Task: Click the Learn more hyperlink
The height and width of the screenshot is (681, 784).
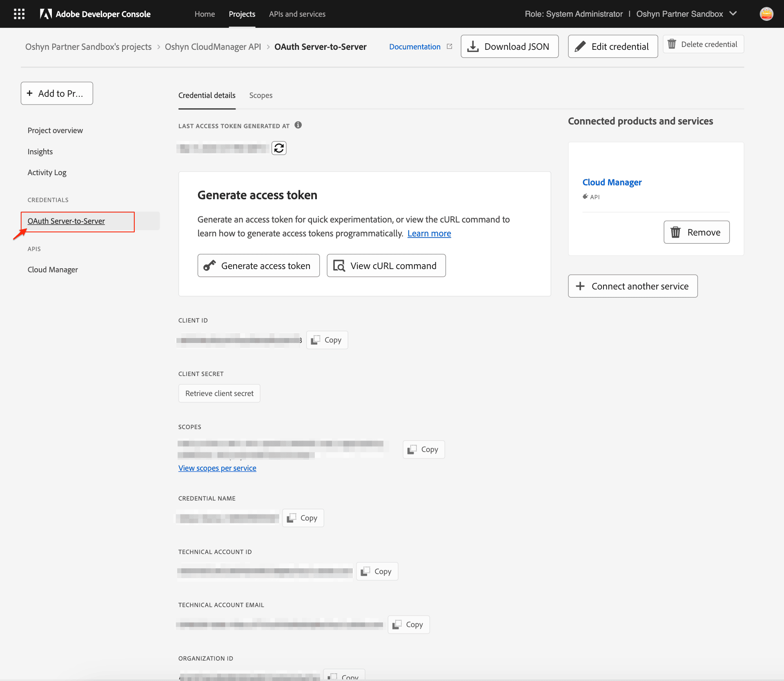Action: (x=429, y=233)
